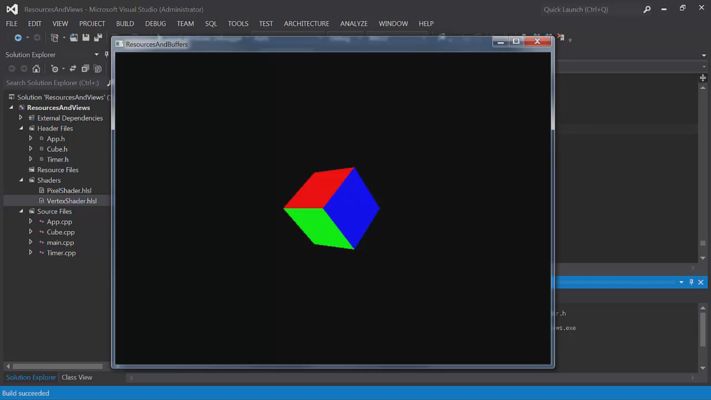Switch to the Class View tab
711x400 pixels.
tap(77, 377)
